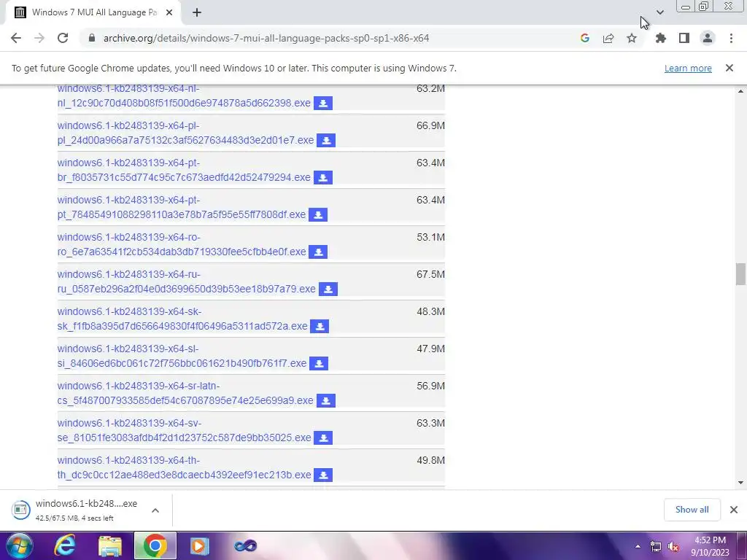Open Internet Explorer from the taskbar
Image resolution: width=747 pixels, height=560 pixels.
pyautogui.click(x=65, y=545)
